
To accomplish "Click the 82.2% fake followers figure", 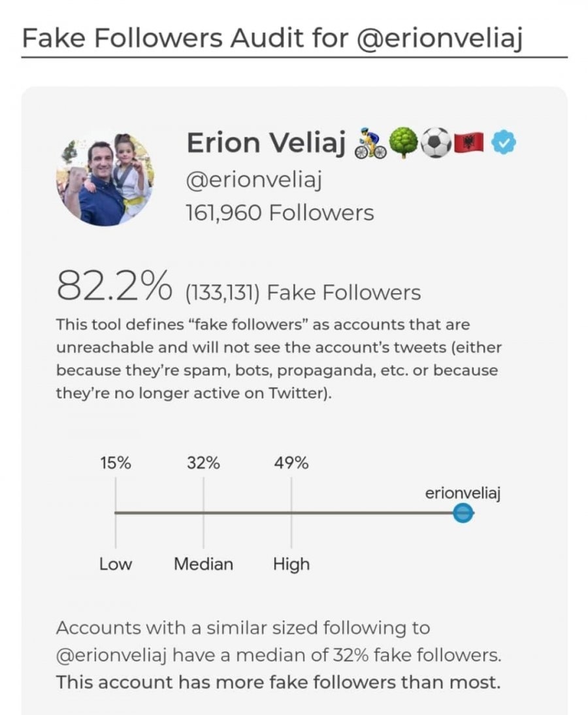I will pos(114,286).
